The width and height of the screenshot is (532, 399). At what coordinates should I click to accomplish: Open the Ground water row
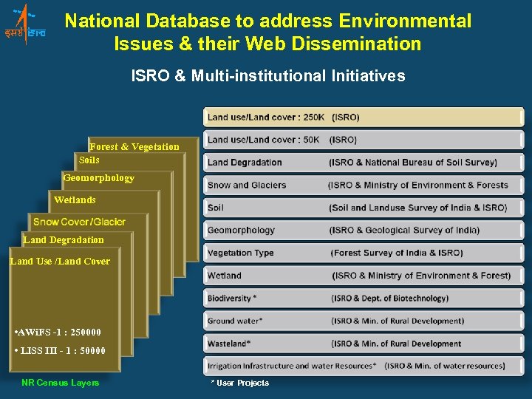(364, 321)
